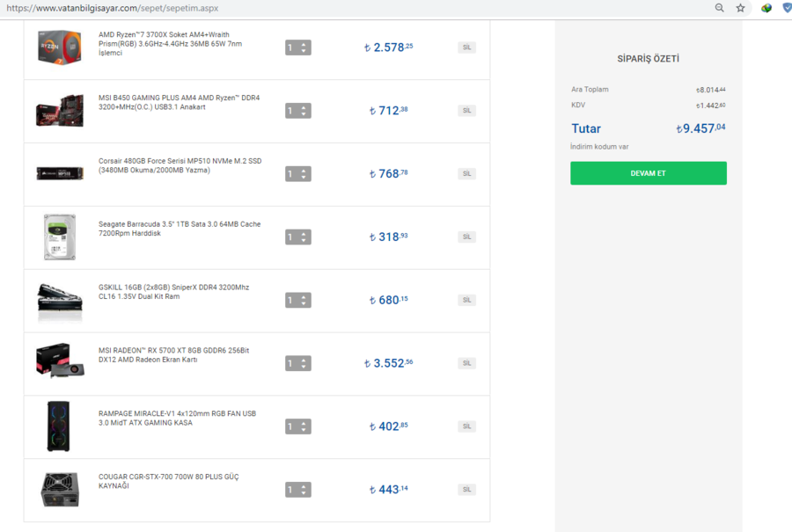The height and width of the screenshot is (532, 792).
Task: Click the 3.552,56 price of Radeon card
Action: pyautogui.click(x=388, y=363)
